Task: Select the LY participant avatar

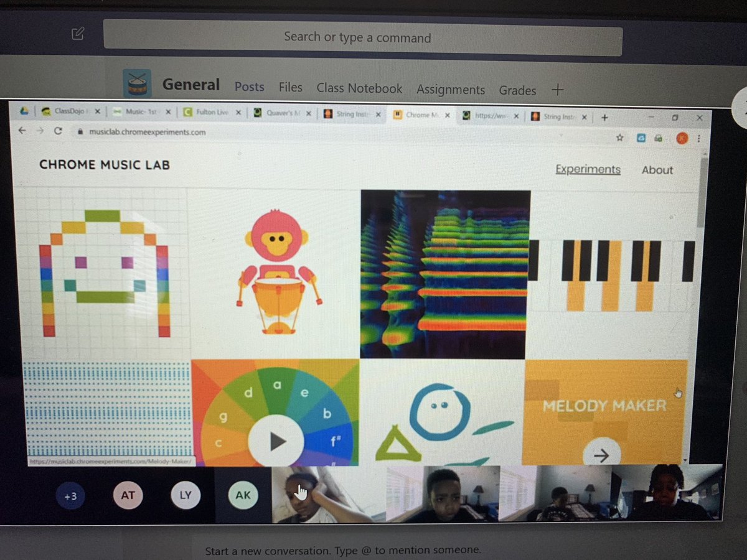Action: [186, 496]
